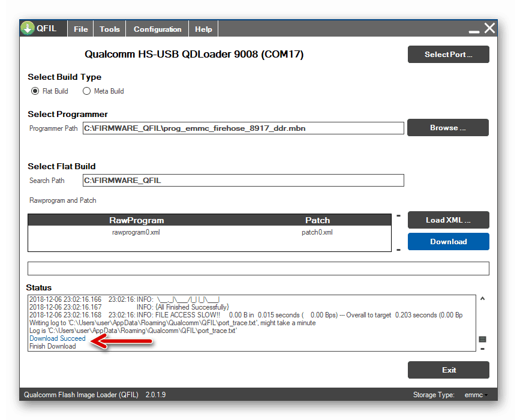Click the RawProgram column header
Image resolution: width=517 pixels, height=420 pixels.
point(137,220)
